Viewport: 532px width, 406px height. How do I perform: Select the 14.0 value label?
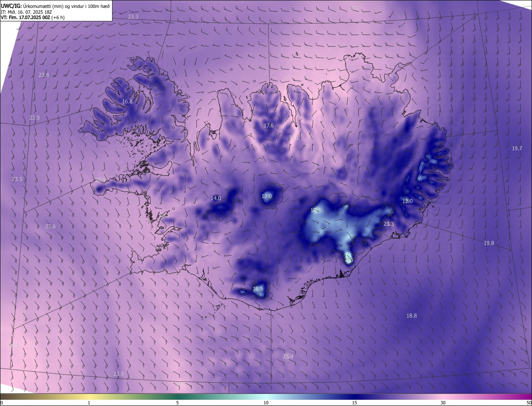tap(216, 198)
